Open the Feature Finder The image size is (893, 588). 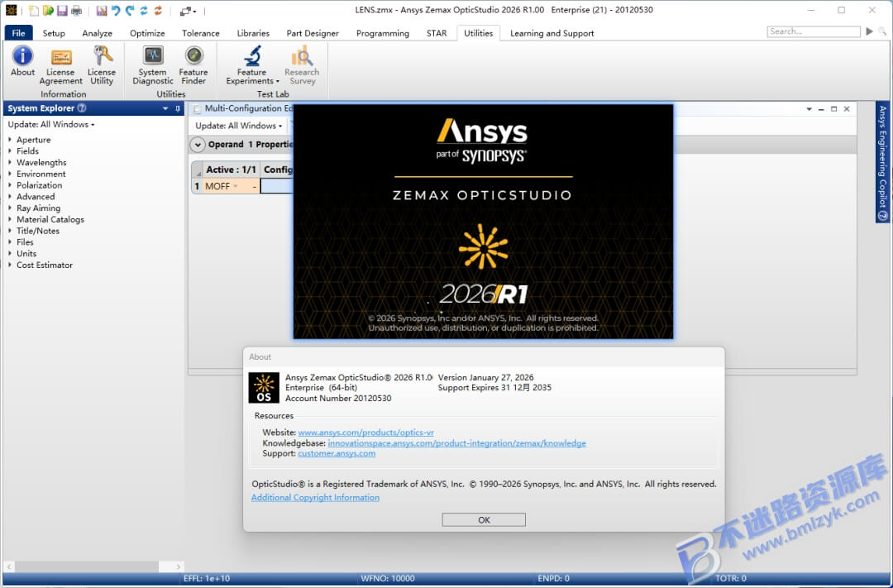point(193,66)
